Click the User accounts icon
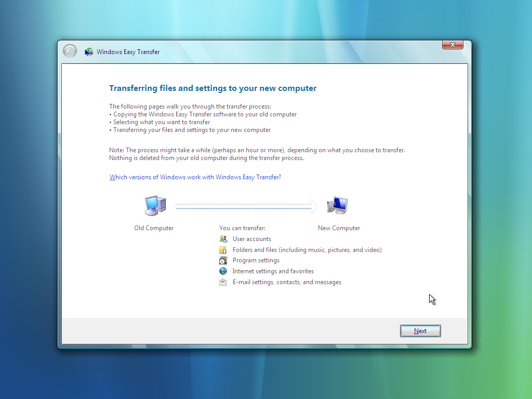Image resolution: width=532 pixels, height=399 pixels. [223, 239]
